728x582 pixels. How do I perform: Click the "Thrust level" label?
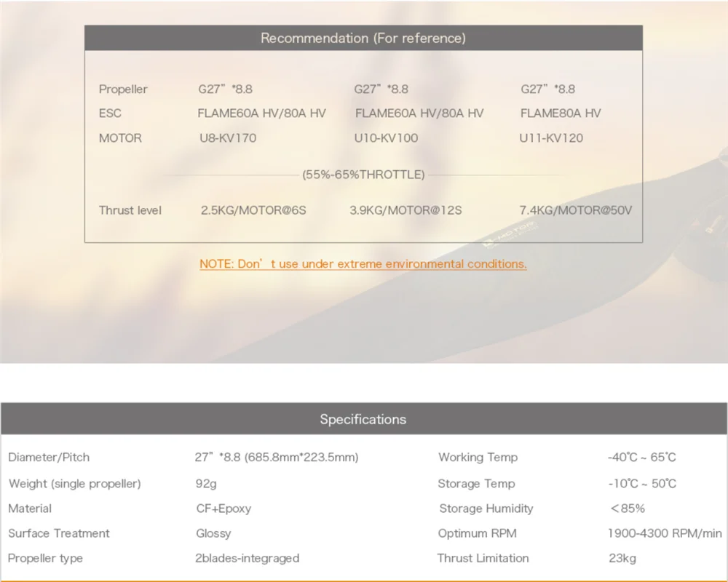130,210
